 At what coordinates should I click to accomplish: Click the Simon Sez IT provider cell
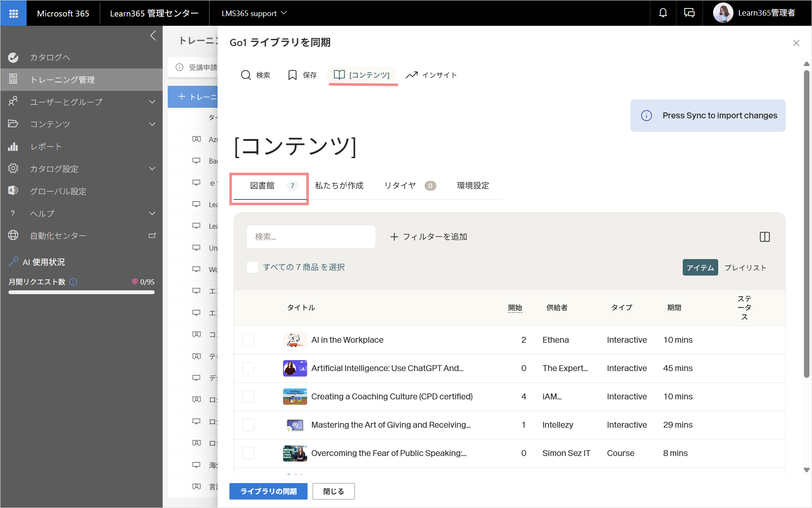coord(566,453)
